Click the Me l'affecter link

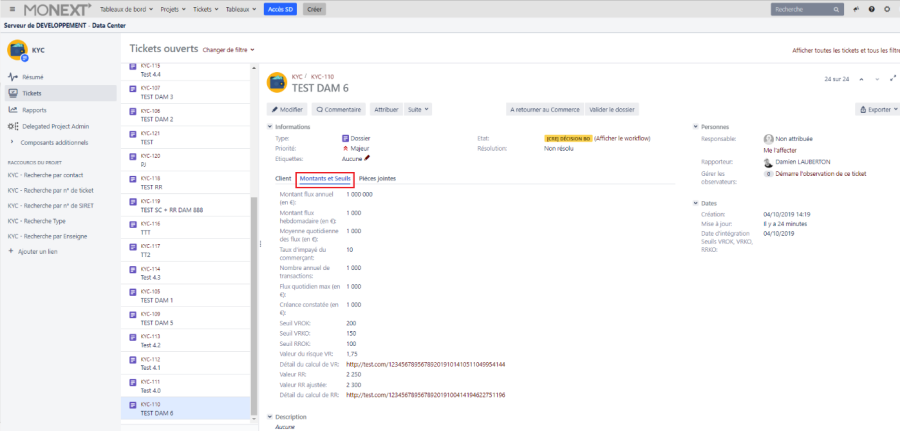(x=781, y=149)
